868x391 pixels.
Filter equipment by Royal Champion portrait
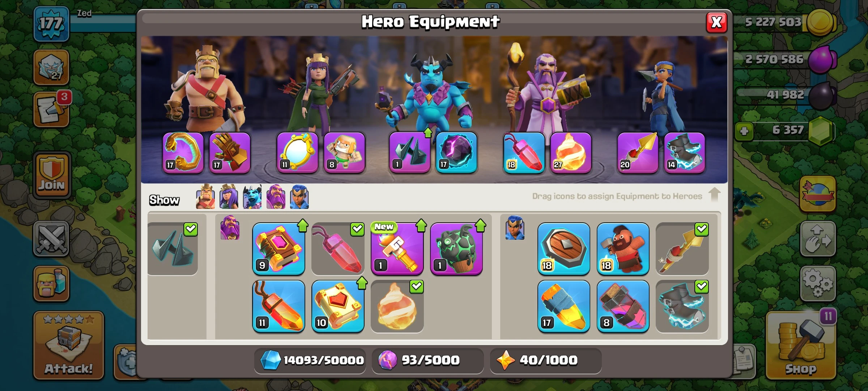299,197
